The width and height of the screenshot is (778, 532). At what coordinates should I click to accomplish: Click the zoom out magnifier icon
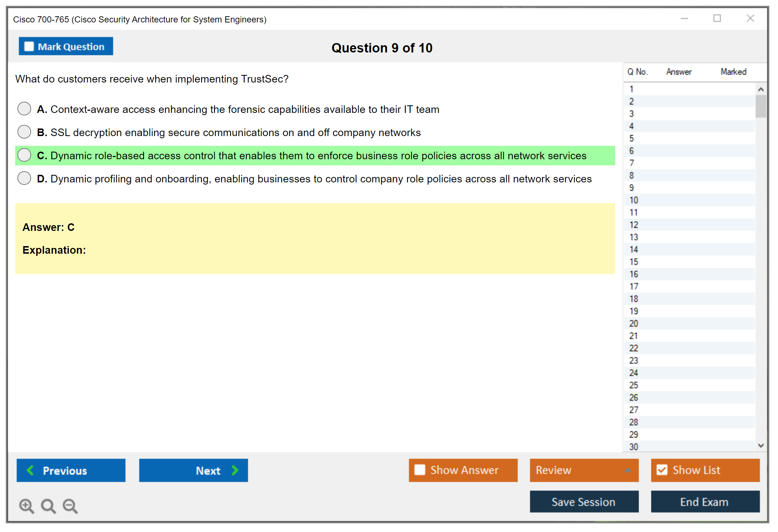point(70,506)
